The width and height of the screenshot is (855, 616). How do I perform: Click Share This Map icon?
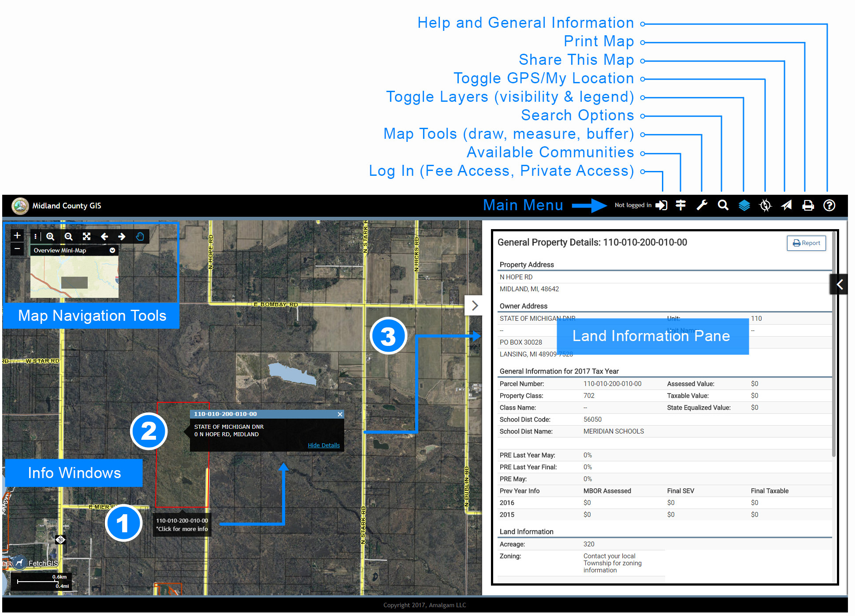pos(787,205)
